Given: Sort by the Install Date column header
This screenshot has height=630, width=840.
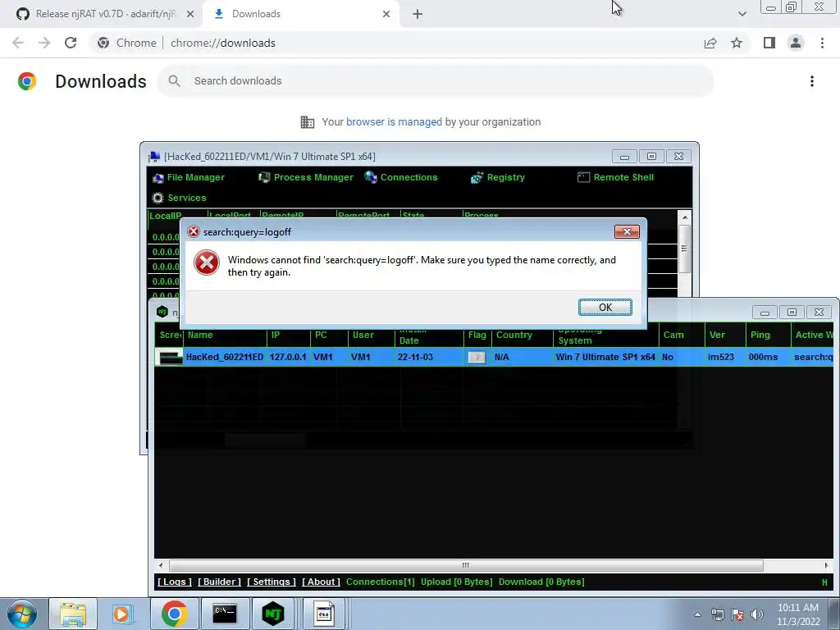Looking at the screenshot, I should coord(428,335).
